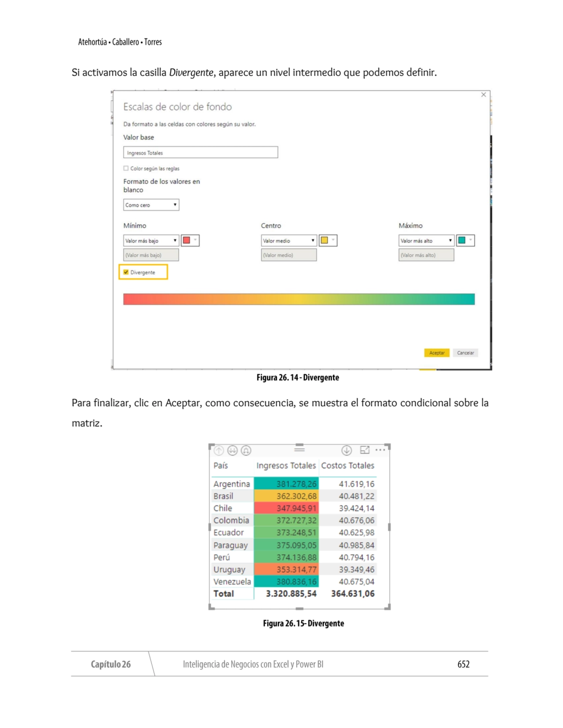Open the matrix focus mode icon
563x728 pixels.
point(365,450)
